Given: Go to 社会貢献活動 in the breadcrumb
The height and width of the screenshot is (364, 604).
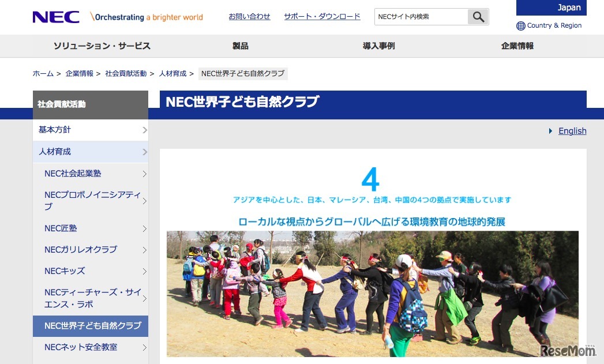Looking at the screenshot, I should point(126,74).
